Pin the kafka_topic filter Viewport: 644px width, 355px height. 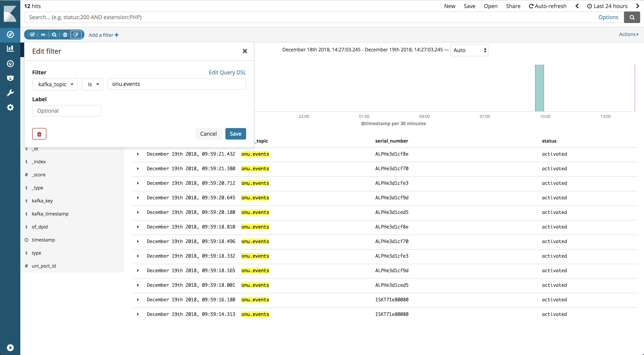[x=43, y=35]
